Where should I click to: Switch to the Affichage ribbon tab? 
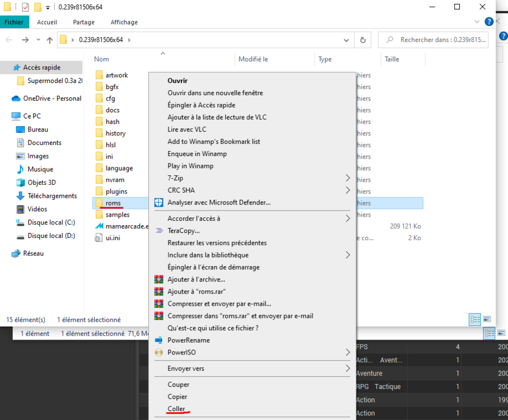click(x=124, y=22)
